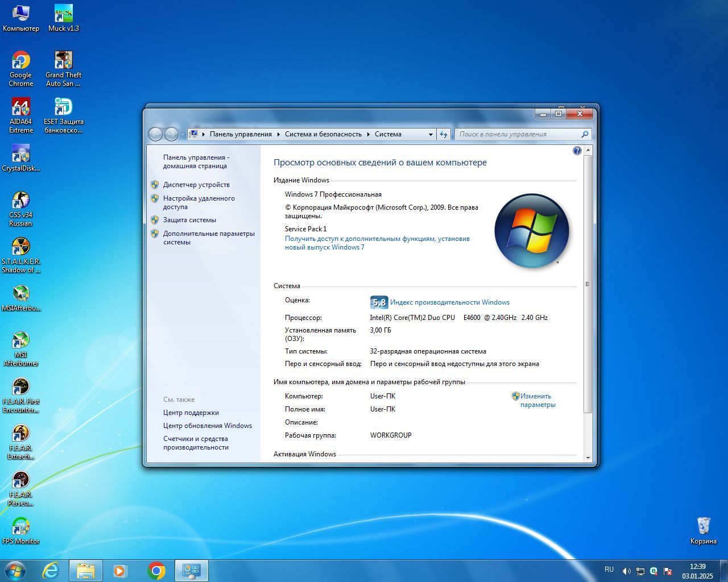This screenshot has height=582, width=728.
Task: Launch Chrome from the taskbar
Action: [156, 571]
